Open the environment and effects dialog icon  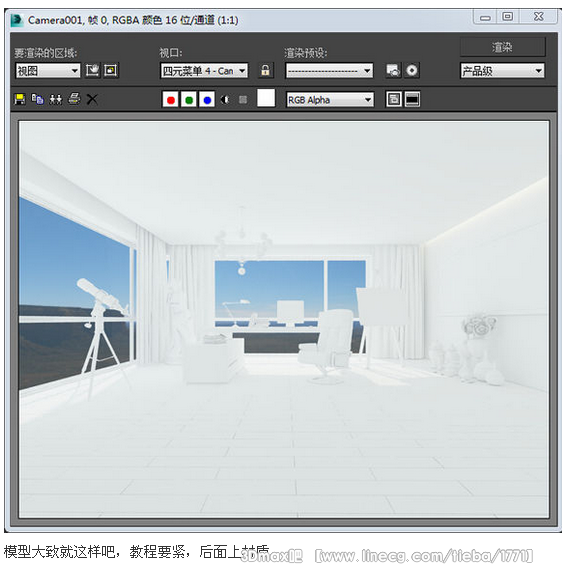pos(412,70)
